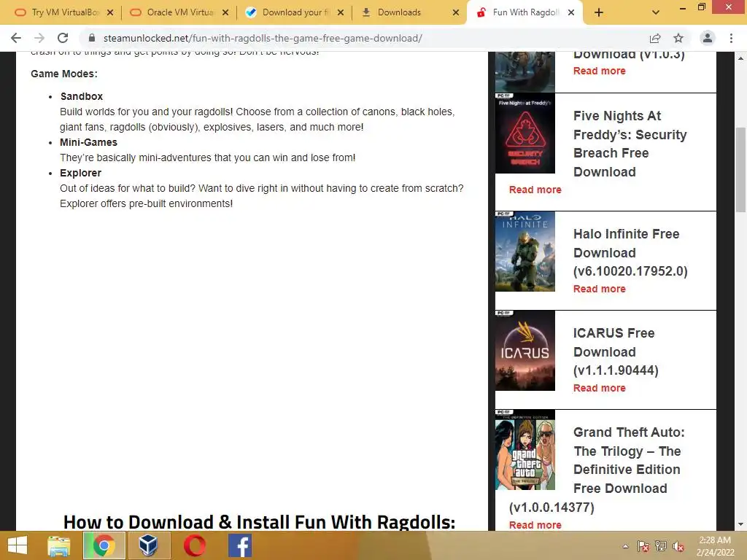Close the Downloads tab
This screenshot has height=560, width=747.
(x=456, y=12)
